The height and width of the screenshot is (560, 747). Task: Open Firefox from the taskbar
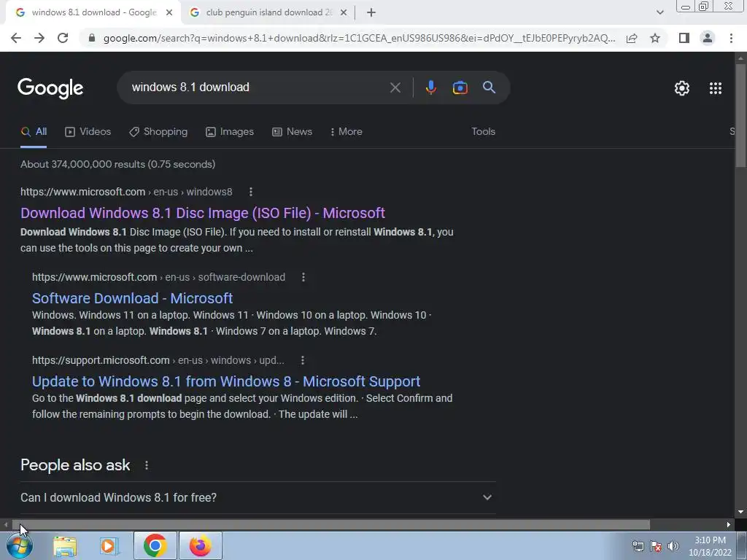click(200, 545)
